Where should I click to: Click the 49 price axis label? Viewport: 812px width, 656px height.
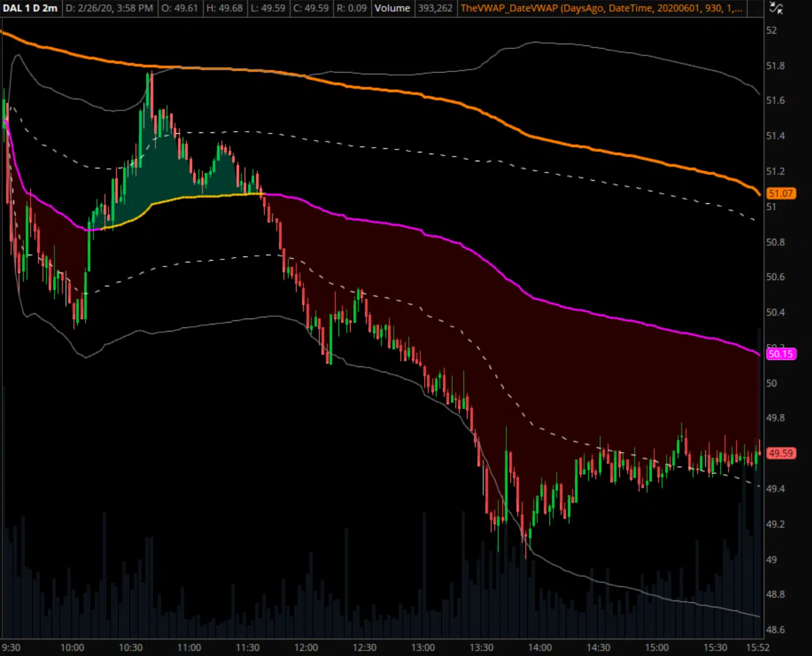(x=771, y=559)
